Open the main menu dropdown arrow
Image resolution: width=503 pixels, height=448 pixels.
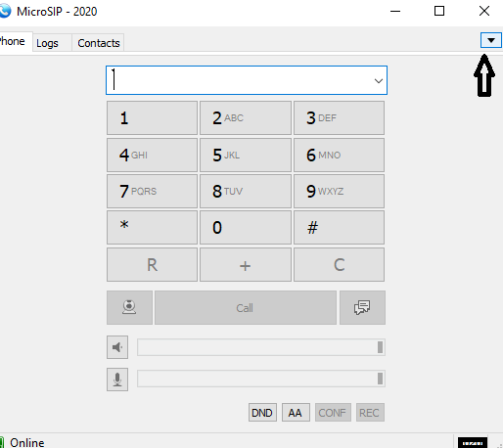[491, 40]
